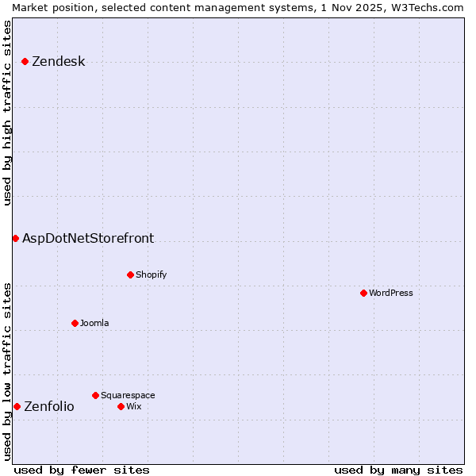476x476 pixels.
Task: Select the Zenfolio red diamond marker
Action: click(x=17, y=406)
